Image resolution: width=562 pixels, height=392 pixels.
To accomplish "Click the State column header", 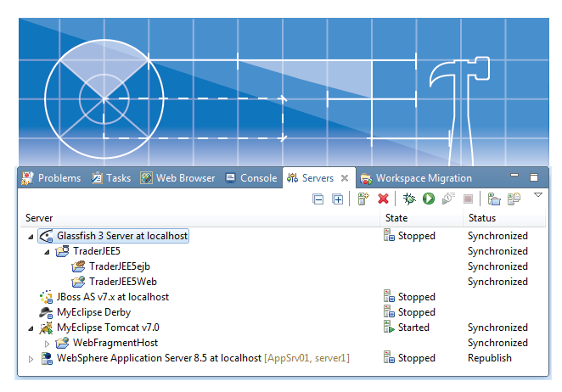I will pyautogui.click(x=396, y=218).
